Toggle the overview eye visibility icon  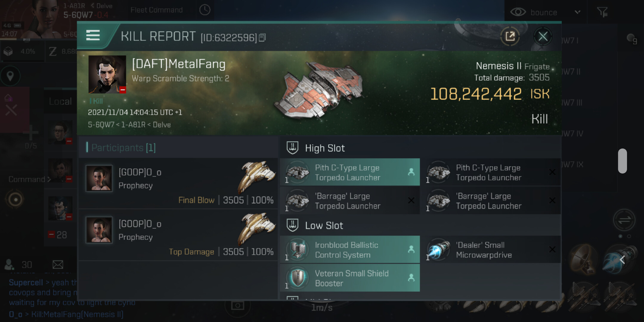click(x=518, y=12)
